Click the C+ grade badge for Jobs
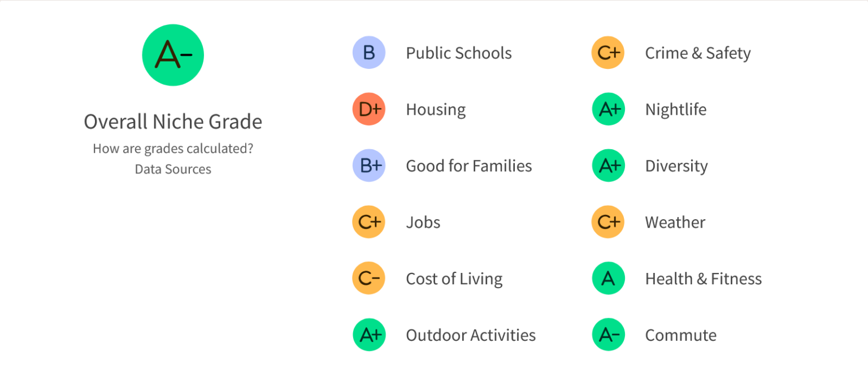 (x=369, y=222)
